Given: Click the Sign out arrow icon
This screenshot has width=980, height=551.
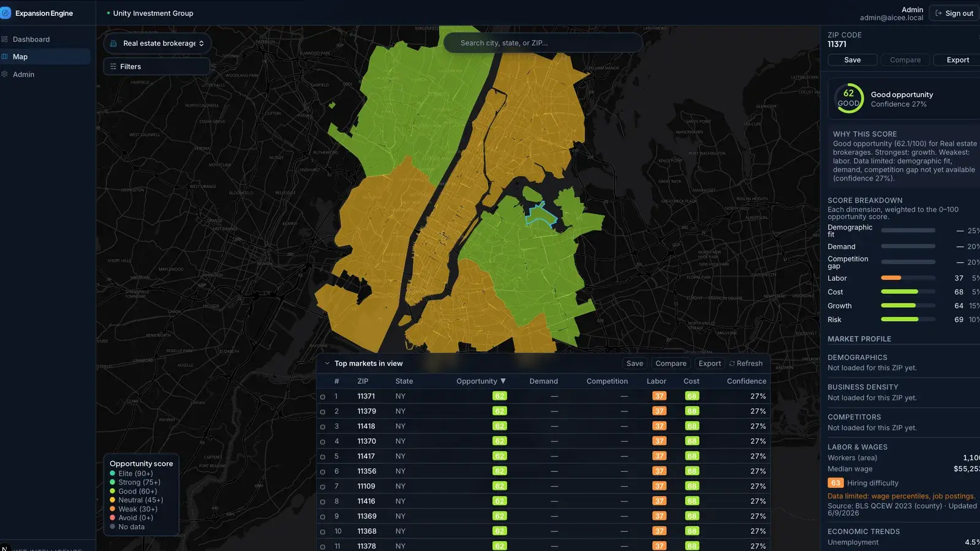Looking at the screenshot, I should [938, 13].
